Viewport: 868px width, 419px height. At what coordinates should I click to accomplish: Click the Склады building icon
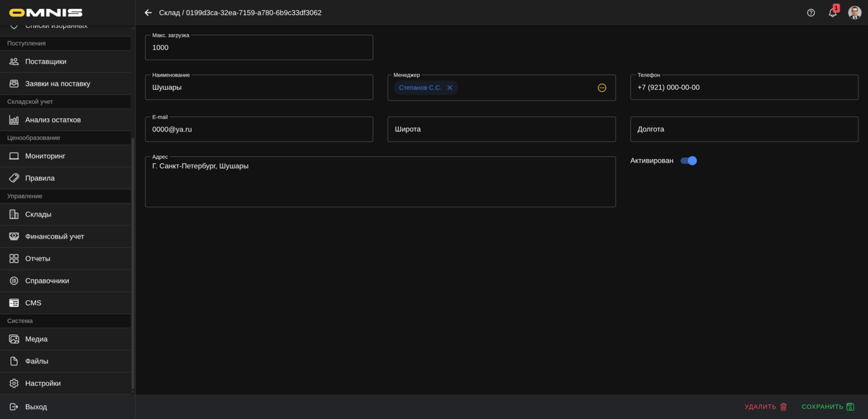(x=14, y=215)
